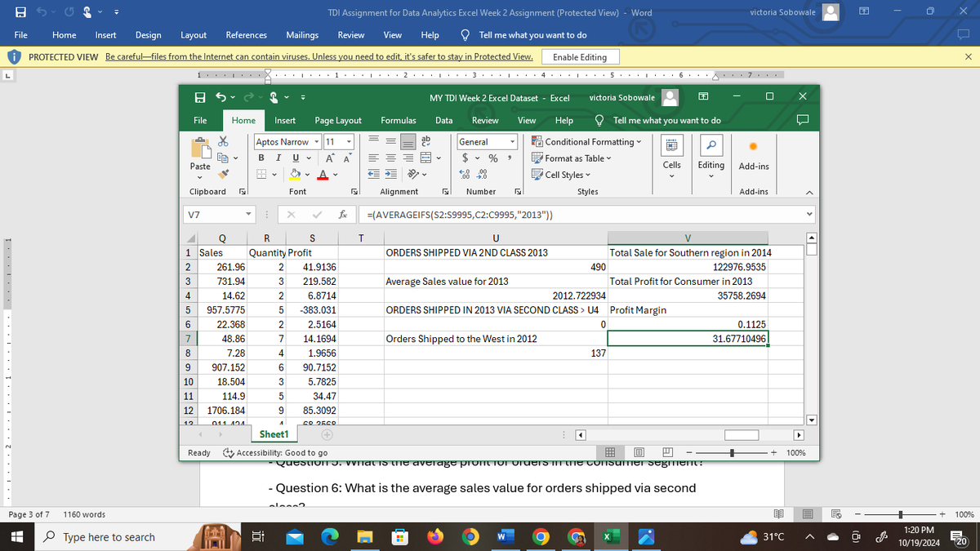Click the Windows Start button
Viewport: 980px width, 551px height.
[x=16, y=537]
